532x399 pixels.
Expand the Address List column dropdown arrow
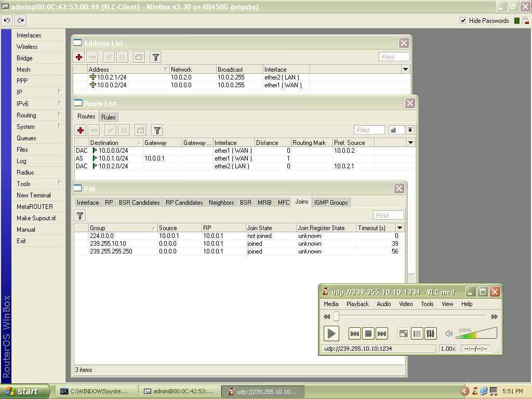(405, 70)
